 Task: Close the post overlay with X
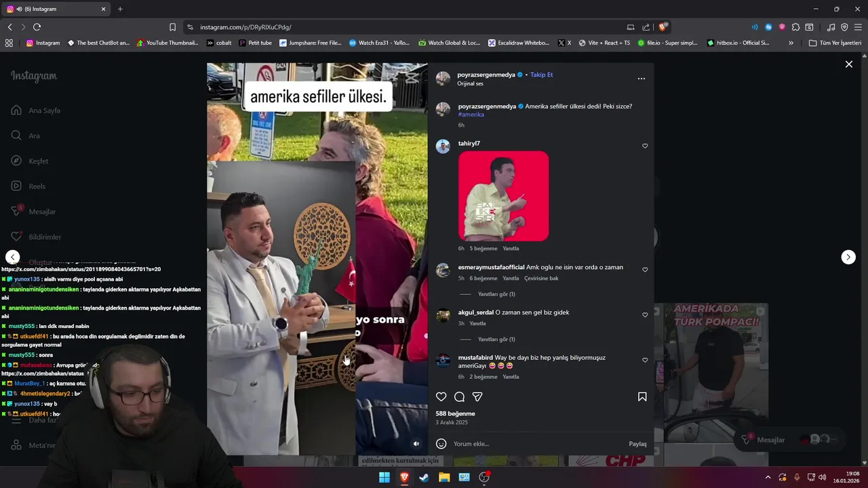click(x=849, y=64)
